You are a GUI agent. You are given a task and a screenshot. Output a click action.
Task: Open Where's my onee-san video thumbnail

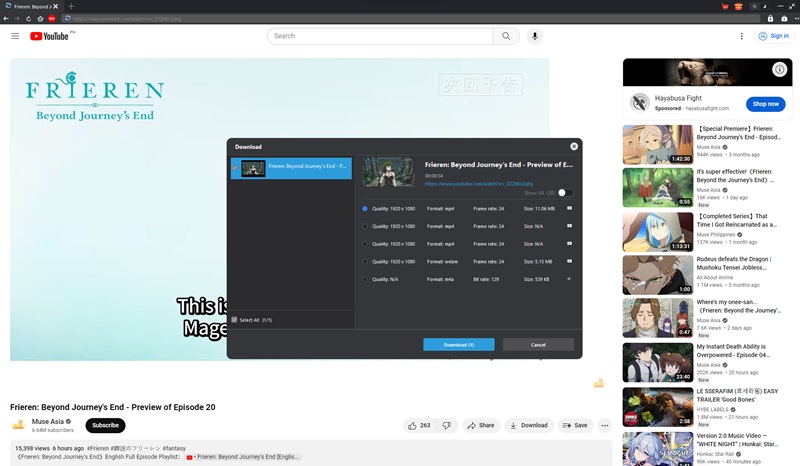pyautogui.click(x=658, y=318)
